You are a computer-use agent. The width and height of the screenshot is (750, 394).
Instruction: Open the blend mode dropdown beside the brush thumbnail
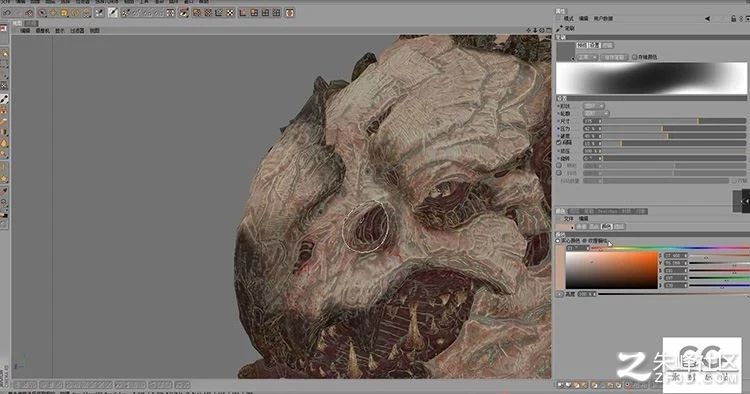pos(587,57)
